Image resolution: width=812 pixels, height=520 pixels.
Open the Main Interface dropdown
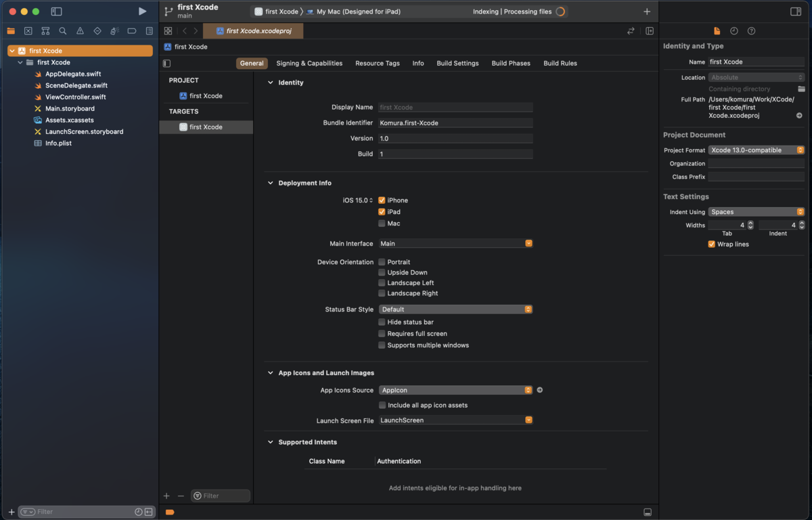(x=455, y=244)
